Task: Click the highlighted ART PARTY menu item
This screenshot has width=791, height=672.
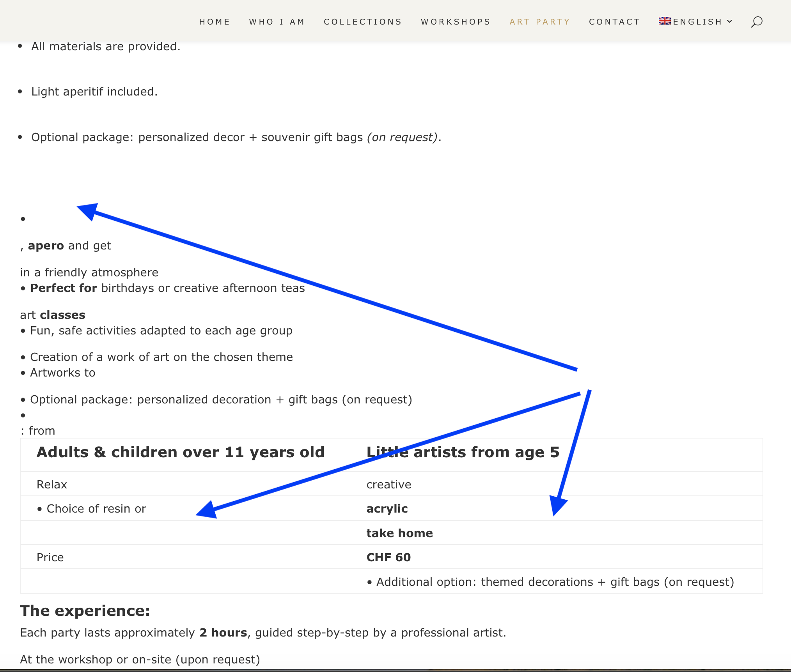Action: pos(540,22)
